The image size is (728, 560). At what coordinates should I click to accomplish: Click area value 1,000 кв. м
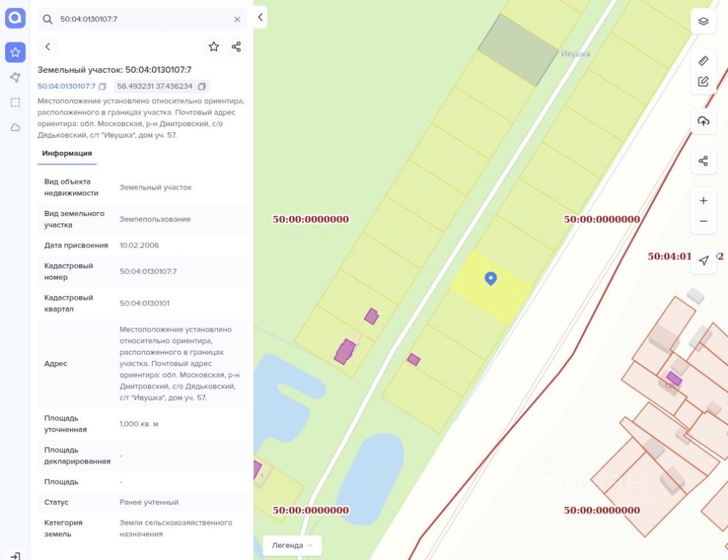point(139,424)
